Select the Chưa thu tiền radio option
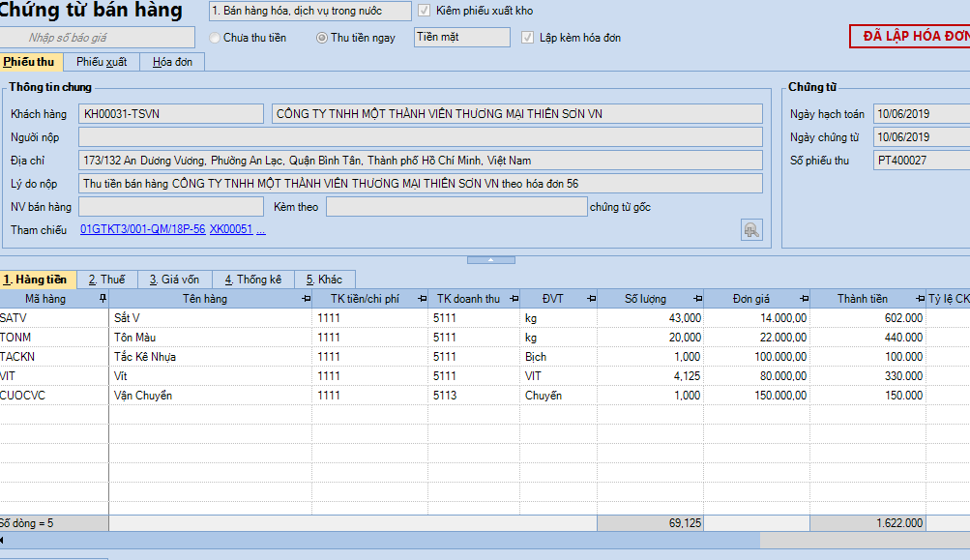 coord(215,38)
